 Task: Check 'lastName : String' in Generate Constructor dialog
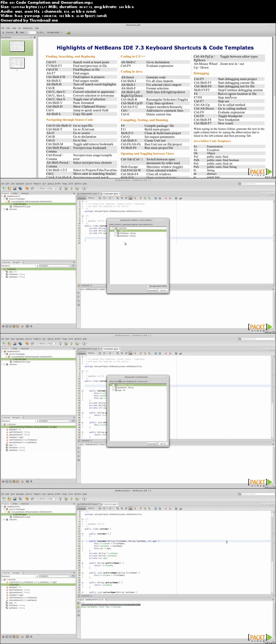pos(113,388)
